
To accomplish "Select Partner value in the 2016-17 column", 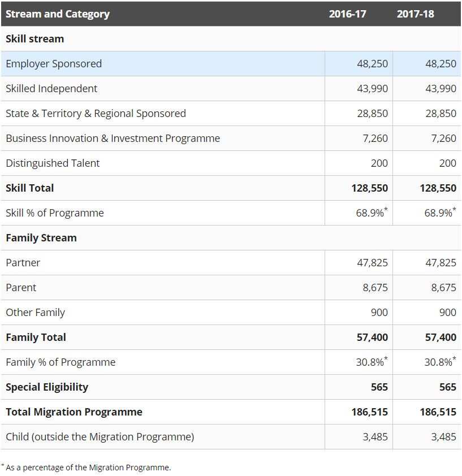I will pos(372,262).
